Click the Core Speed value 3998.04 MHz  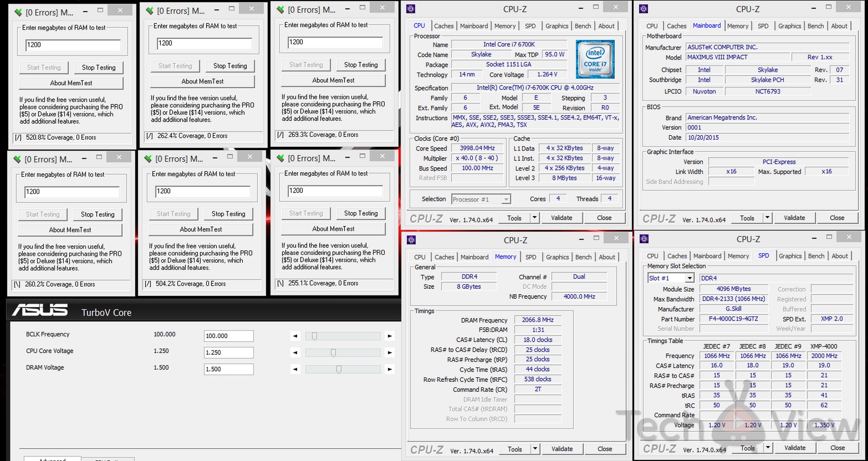(477, 148)
